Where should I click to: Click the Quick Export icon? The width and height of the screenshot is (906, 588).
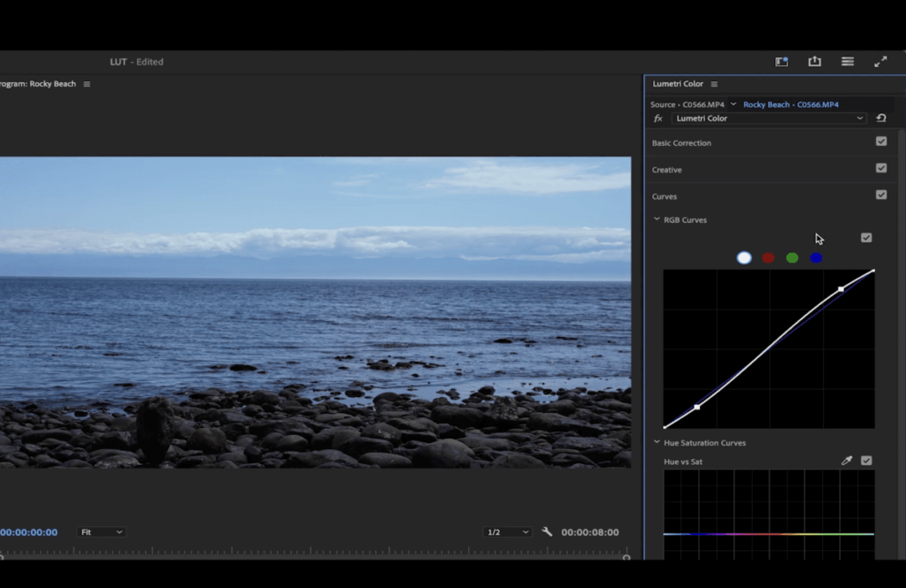coord(814,62)
